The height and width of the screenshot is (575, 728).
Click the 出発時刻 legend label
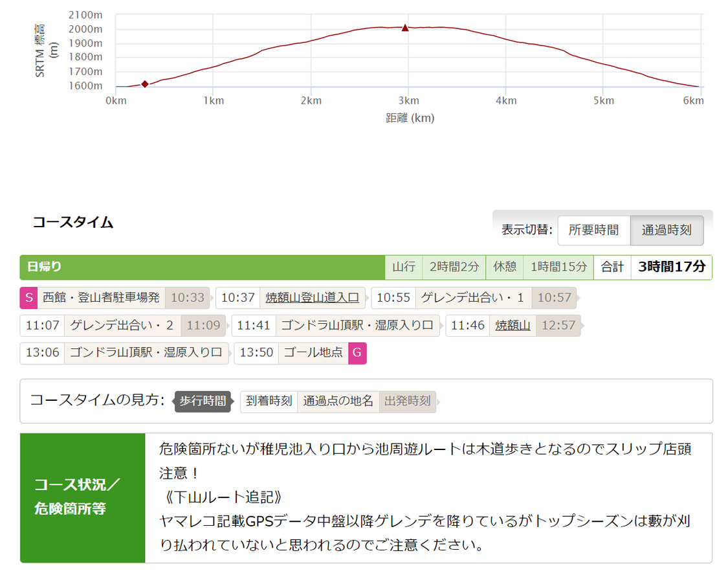[407, 401]
